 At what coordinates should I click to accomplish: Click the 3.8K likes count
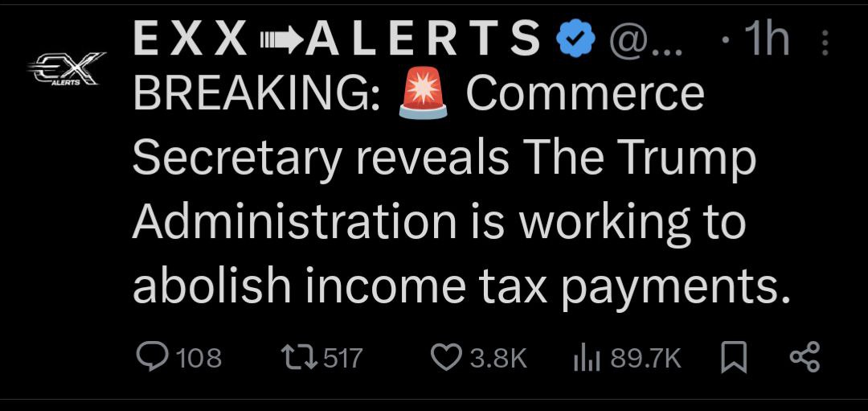coord(497,357)
